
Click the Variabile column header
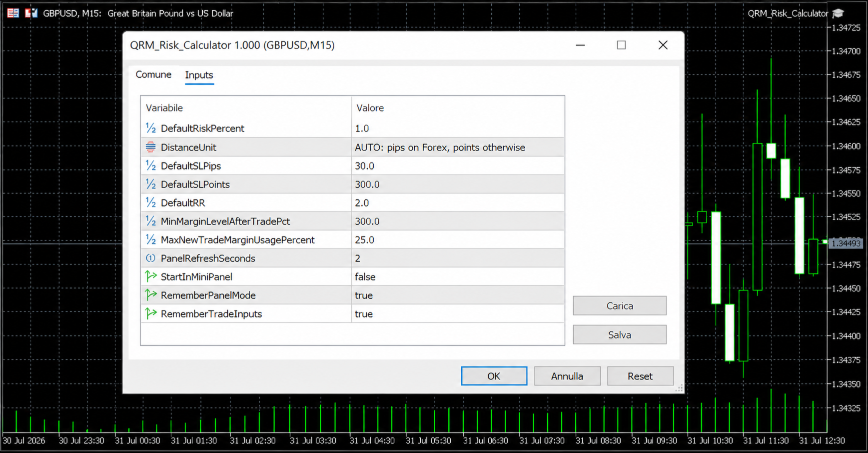coord(246,107)
